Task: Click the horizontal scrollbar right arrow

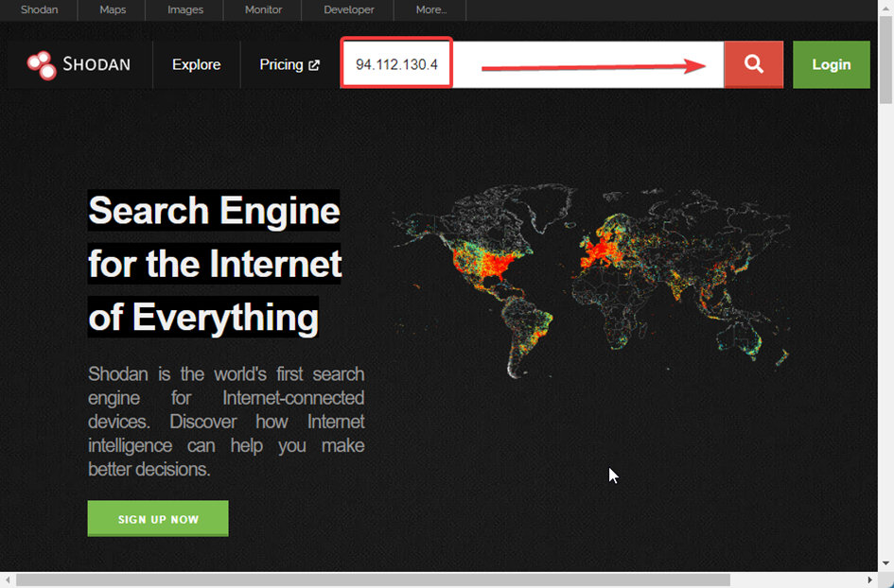Action: click(870, 579)
